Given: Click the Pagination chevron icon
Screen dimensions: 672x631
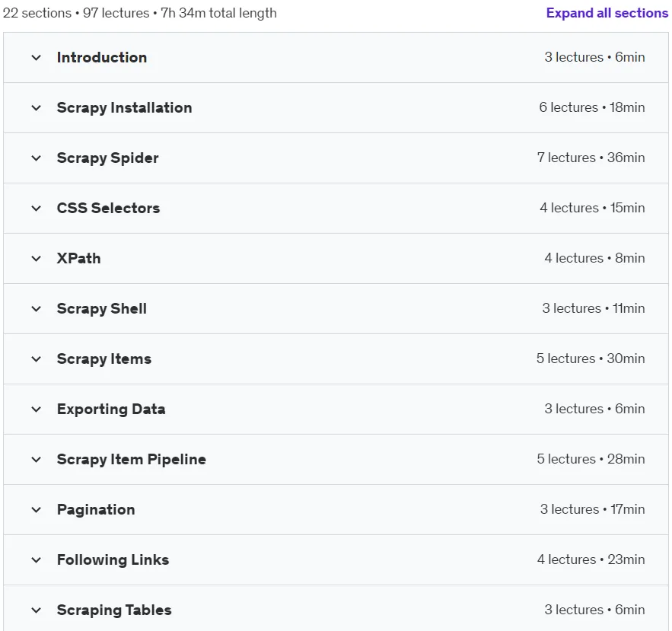Looking at the screenshot, I should pyautogui.click(x=37, y=510).
